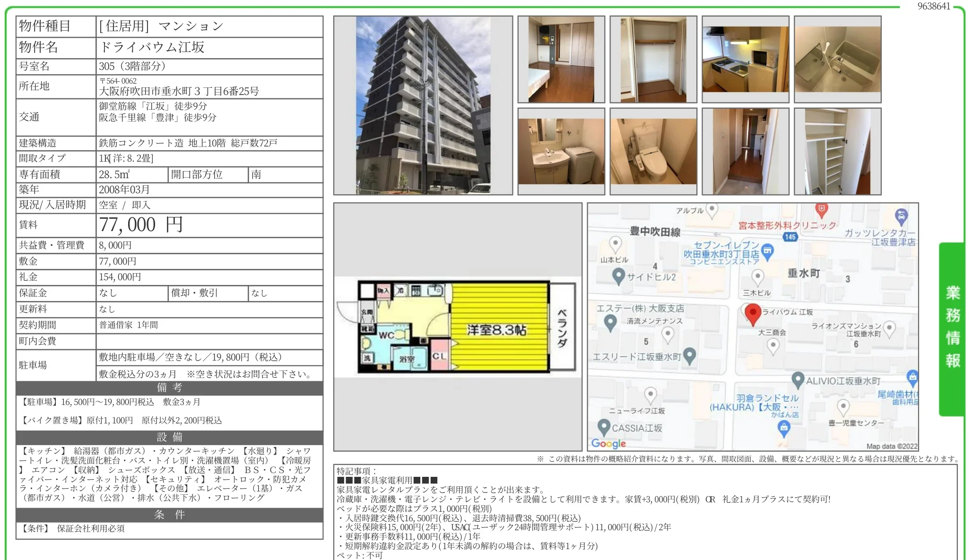View the washbasin and washer photo
Screen dimensions: 972x560
pyautogui.click(x=561, y=151)
